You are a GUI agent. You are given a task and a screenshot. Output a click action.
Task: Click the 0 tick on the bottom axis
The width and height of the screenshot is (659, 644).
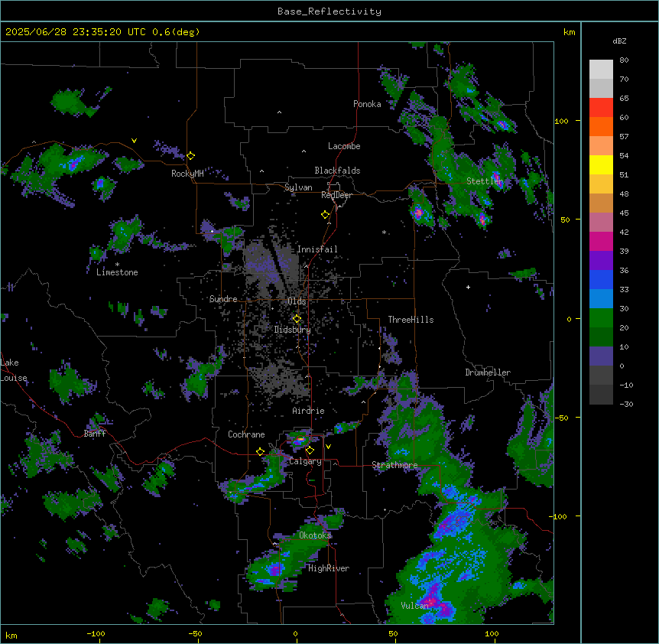click(x=295, y=633)
